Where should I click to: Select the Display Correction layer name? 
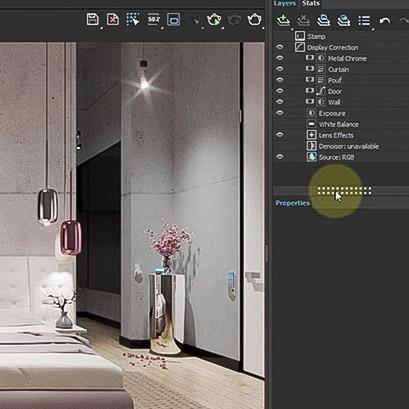[x=333, y=47]
